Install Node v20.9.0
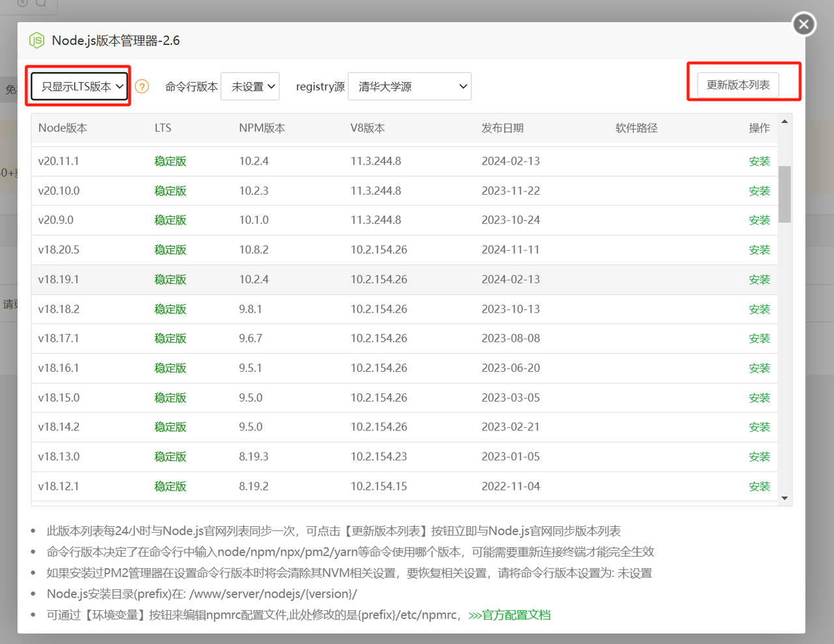Image resolution: width=834 pixels, height=644 pixels. pos(759,220)
